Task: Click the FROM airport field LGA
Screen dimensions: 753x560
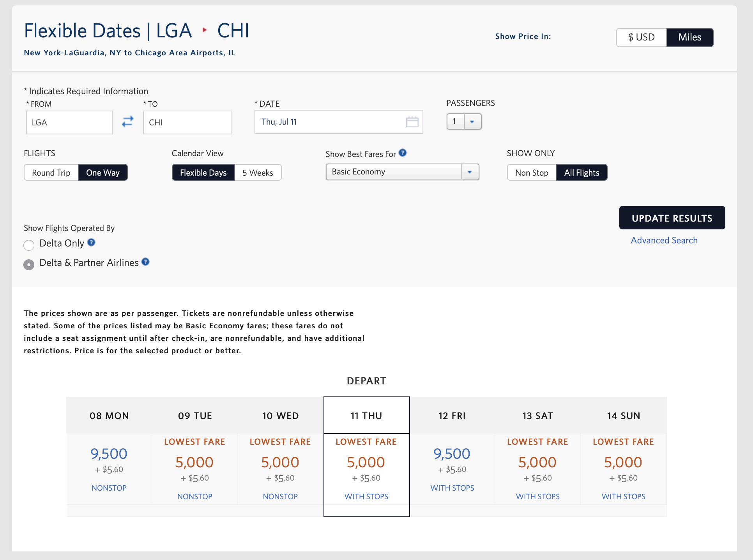Action: [x=69, y=122]
